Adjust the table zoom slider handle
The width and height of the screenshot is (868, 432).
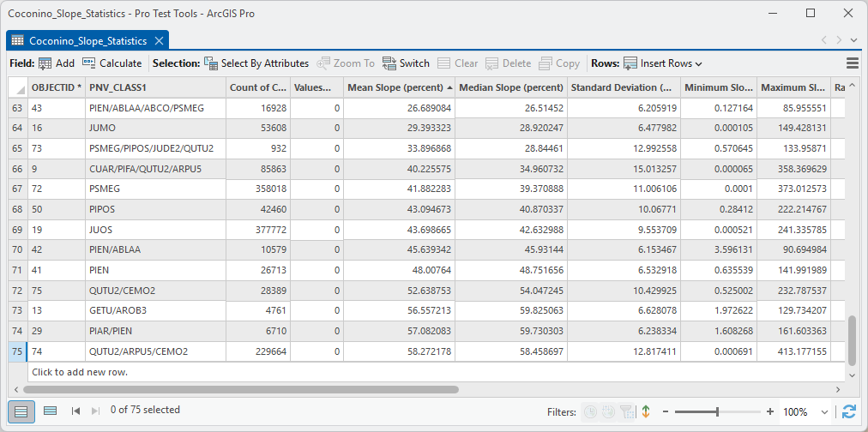pyautogui.click(x=717, y=411)
